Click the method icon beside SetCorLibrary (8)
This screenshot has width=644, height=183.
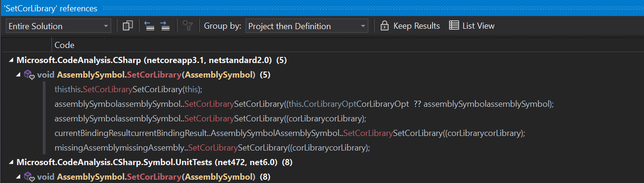point(29,177)
